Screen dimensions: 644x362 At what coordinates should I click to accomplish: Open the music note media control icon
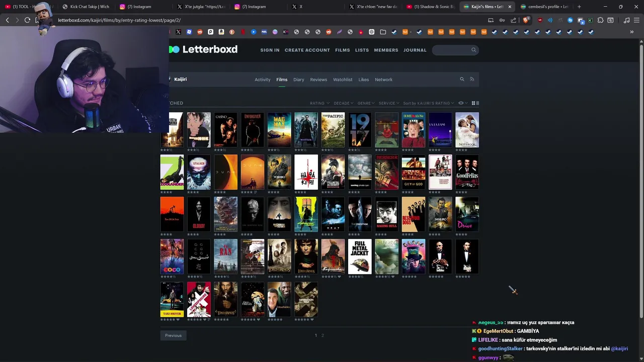click(x=626, y=20)
